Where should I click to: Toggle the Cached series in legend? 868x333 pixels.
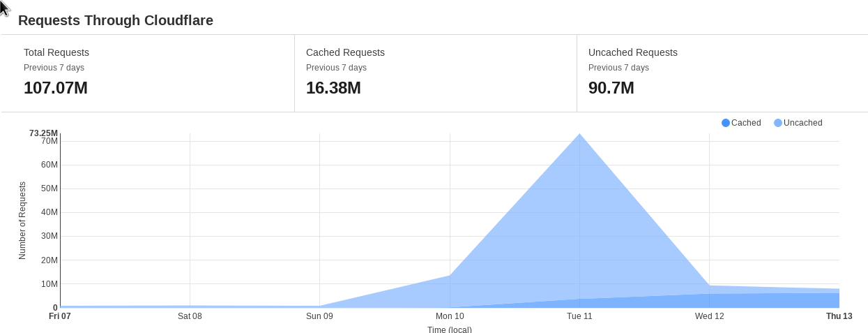pyautogui.click(x=741, y=123)
